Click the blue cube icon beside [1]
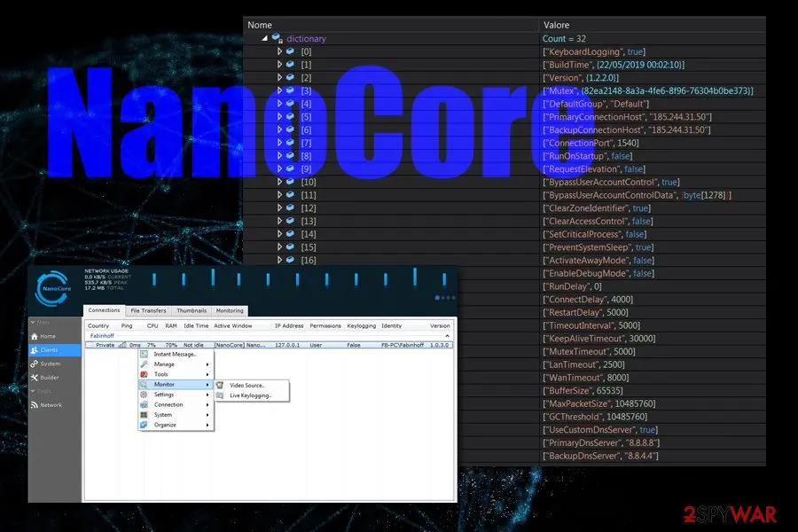 pyautogui.click(x=290, y=65)
